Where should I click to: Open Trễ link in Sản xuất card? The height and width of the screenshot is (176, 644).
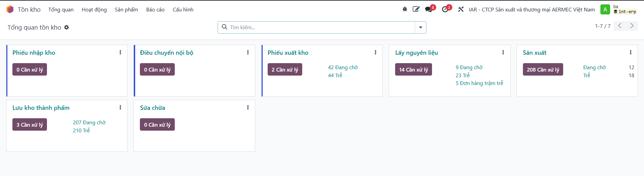coord(587,76)
